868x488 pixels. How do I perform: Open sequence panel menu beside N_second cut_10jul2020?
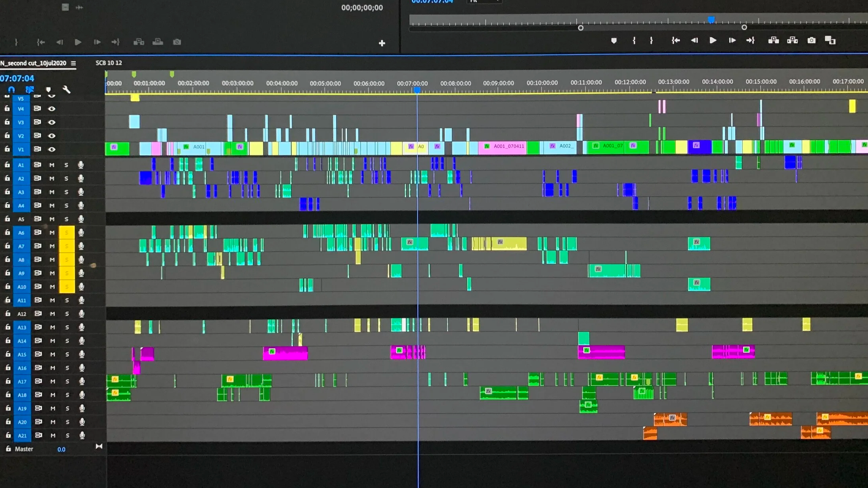[x=73, y=63]
